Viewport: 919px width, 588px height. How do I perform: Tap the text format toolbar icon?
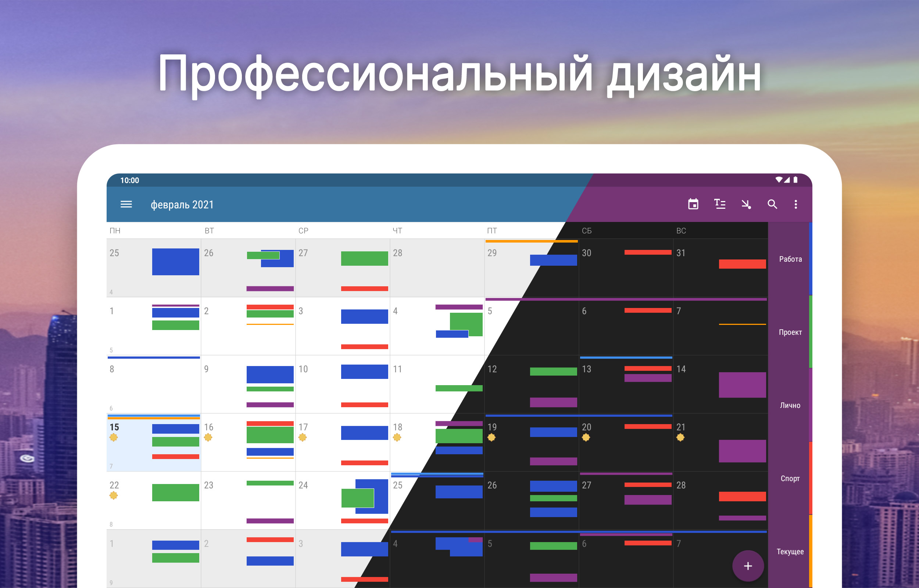(720, 204)
